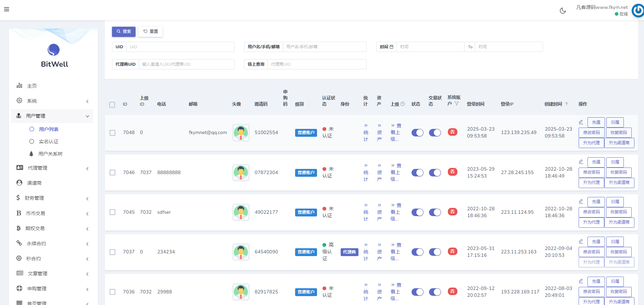Toggle the hamburger sidebar menu icon

pos(7,9)
